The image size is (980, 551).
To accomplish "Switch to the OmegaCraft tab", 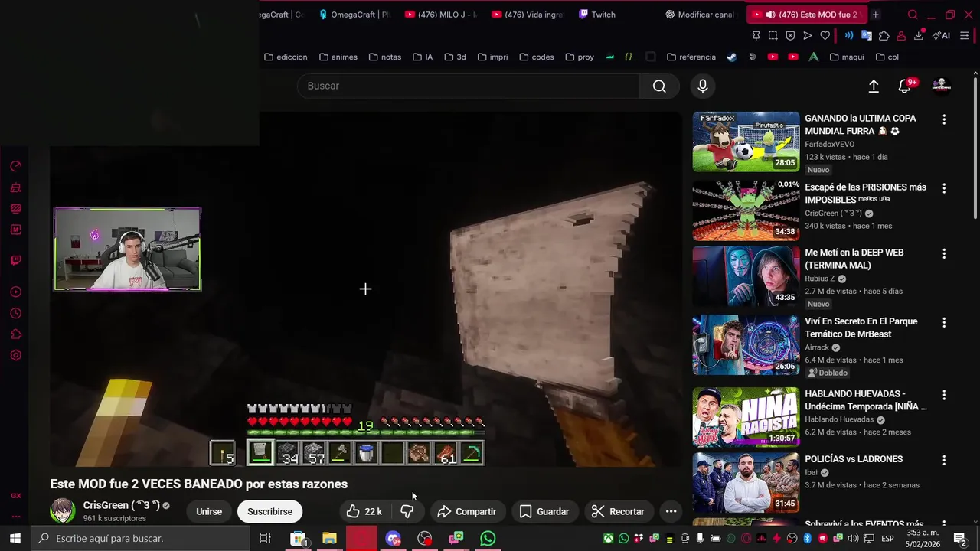I will pyautogui.click(x=354, y=15).
